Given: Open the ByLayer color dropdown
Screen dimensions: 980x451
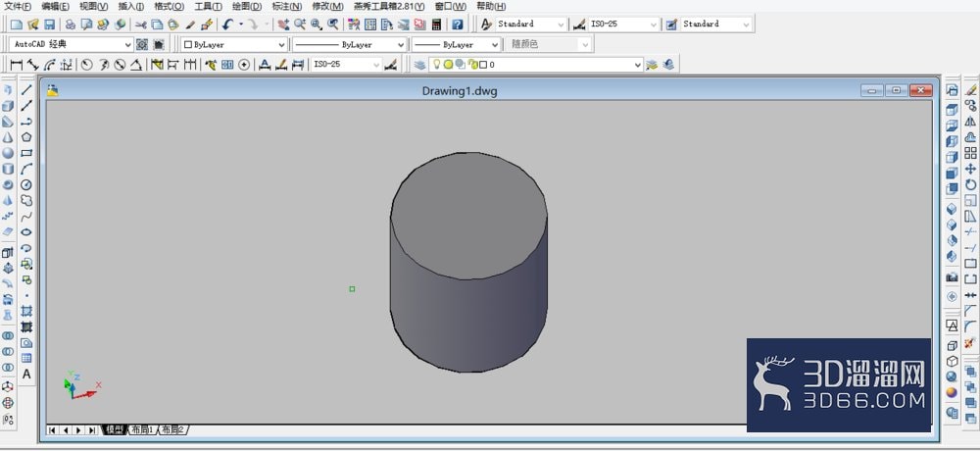Looking at the screenshot, I should point(234,45).
